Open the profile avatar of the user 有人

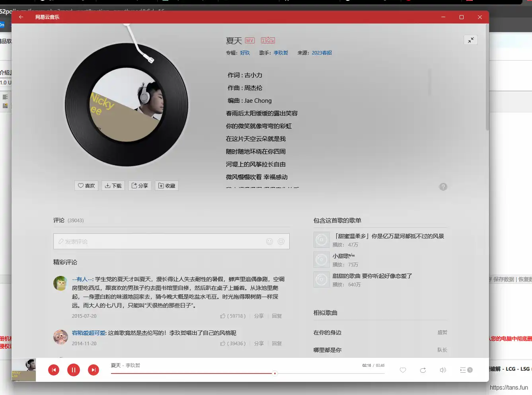click(x=60, y=283)
